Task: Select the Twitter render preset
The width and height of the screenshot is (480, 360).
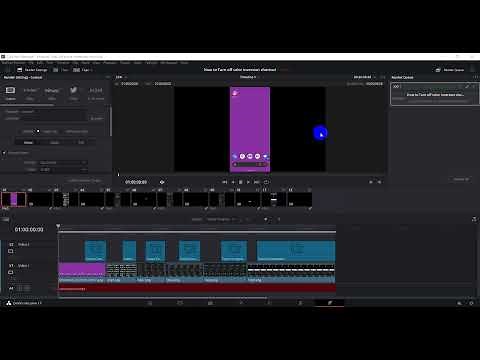Action: [x=73, y=93]
